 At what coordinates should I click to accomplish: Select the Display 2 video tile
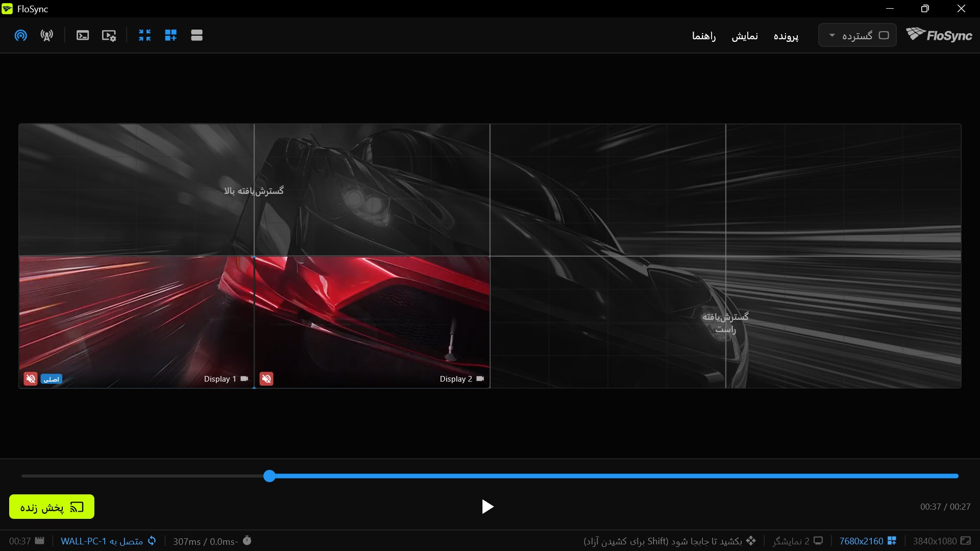pos(372,321)
